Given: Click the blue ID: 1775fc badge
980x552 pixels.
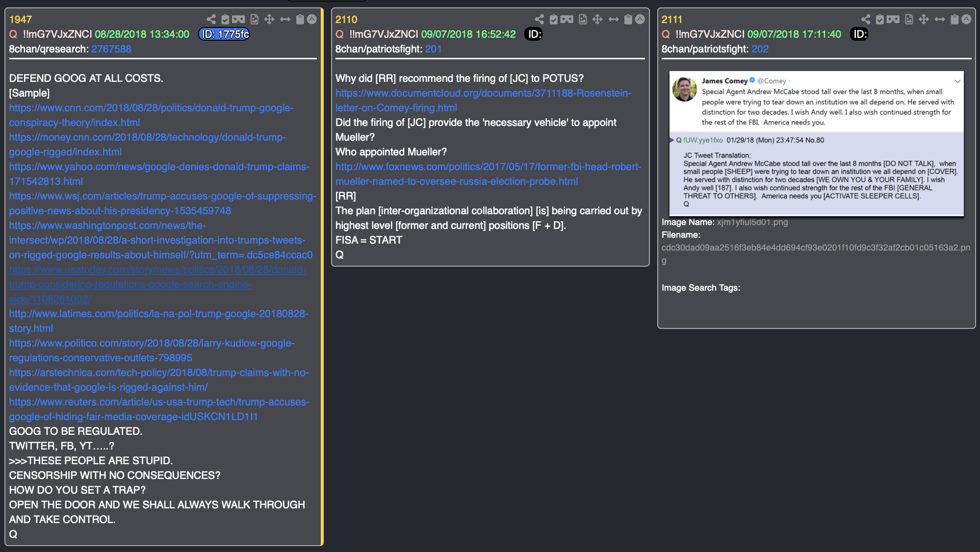Looking at the screenshot, I should click(224, 34).
